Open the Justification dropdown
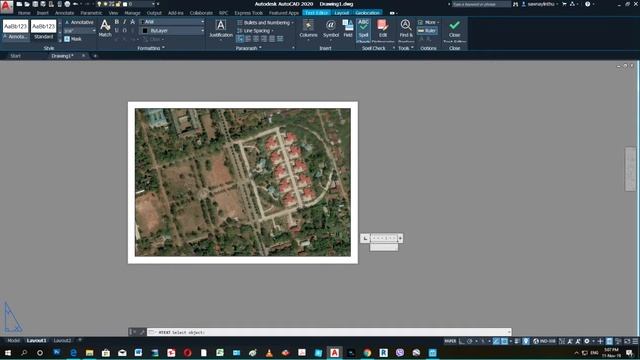This screenshot has width=640, height=360. pos(221,29)
